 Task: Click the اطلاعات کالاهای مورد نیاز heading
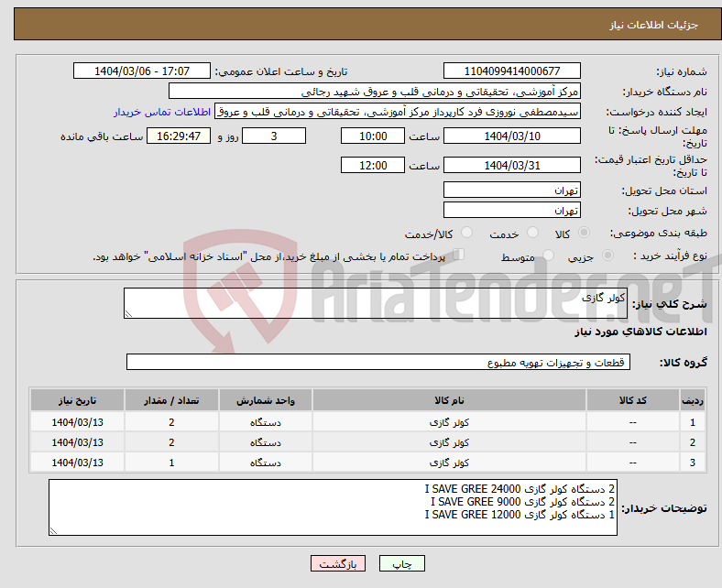[640, 332]
